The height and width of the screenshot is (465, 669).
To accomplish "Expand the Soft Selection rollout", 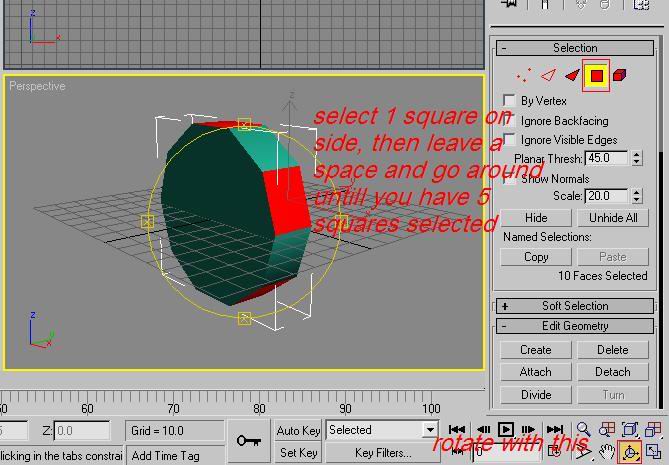I will coord(505,306).
